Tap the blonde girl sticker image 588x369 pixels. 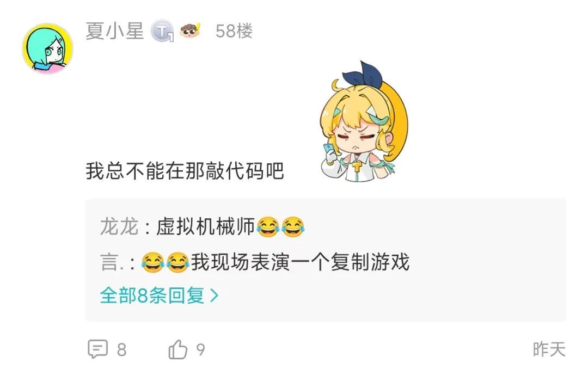point(364,122)
